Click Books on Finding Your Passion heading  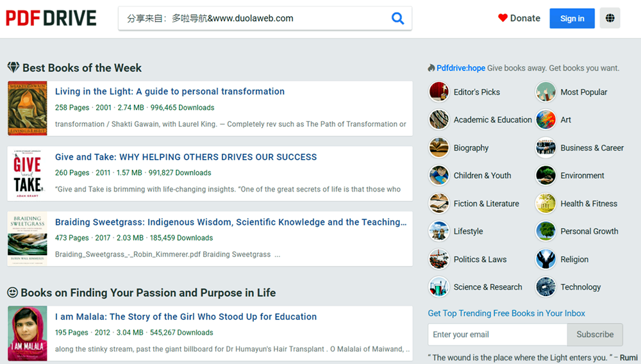[148, 293]
